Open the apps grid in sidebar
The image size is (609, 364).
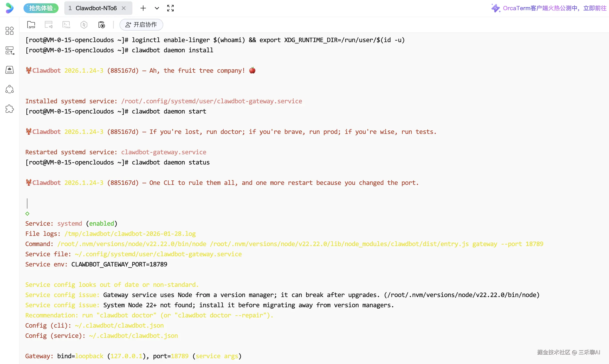click(10, 31)
